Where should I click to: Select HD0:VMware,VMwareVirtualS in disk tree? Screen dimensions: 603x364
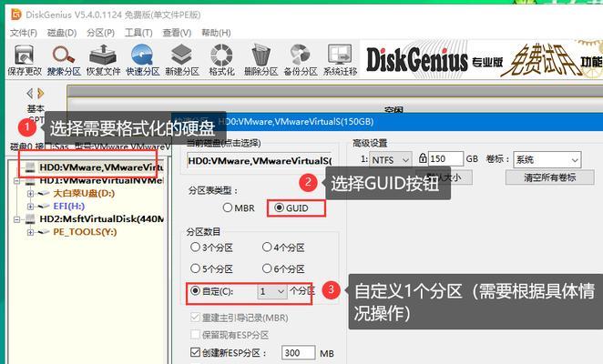(x=101, y=167)
